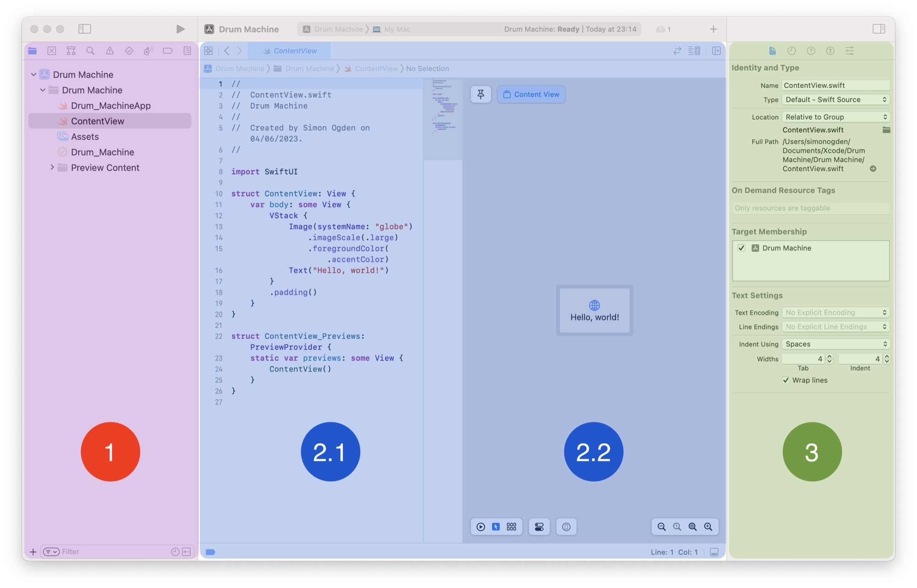Collapse the Drum Machine project root

point(33,74)
